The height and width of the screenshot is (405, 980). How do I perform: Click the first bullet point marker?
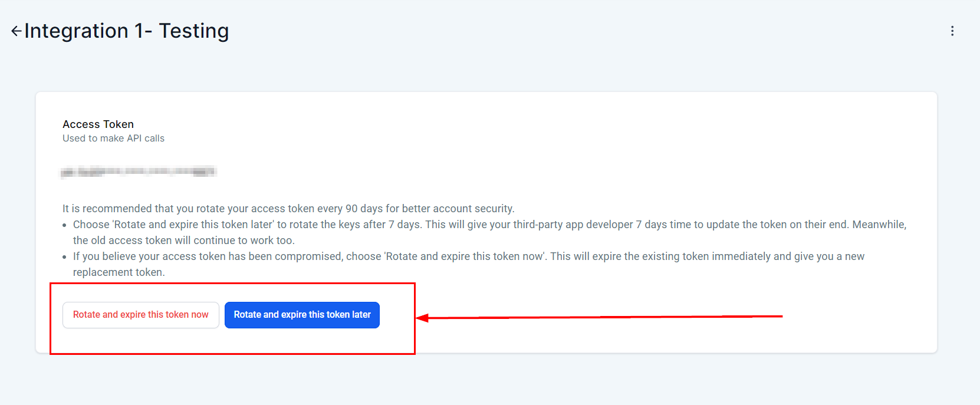click(x=65, y=225)
